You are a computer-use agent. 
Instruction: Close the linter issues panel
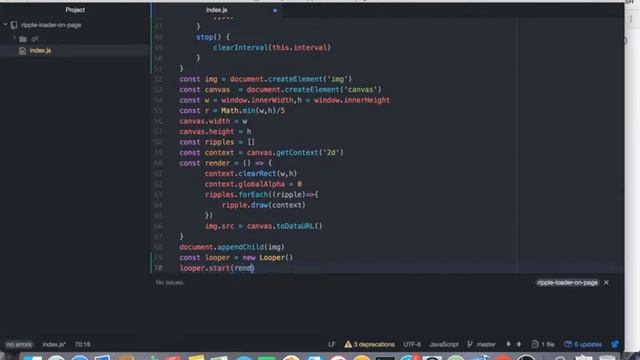(606, 282)
